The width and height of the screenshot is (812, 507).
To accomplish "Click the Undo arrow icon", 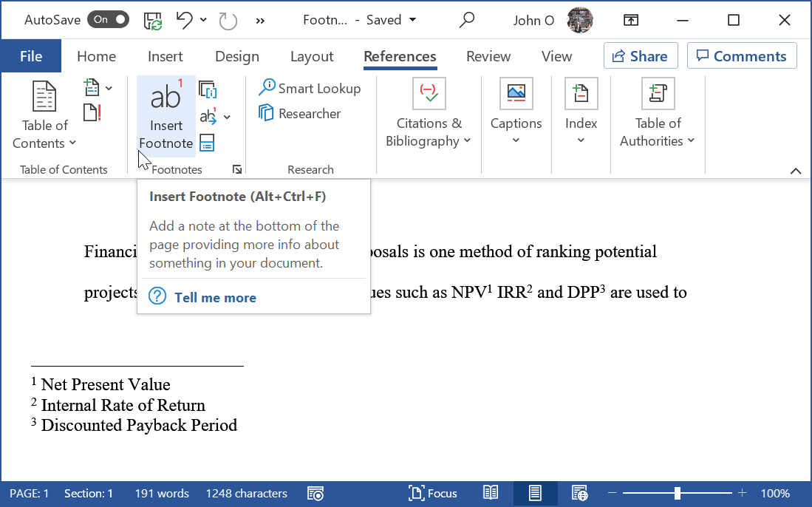I will point(184,21).
